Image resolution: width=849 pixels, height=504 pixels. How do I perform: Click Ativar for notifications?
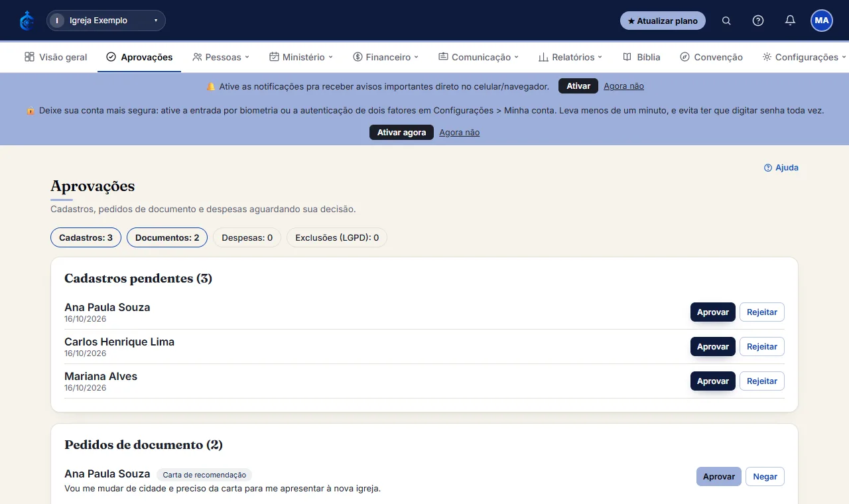[578, 86]
